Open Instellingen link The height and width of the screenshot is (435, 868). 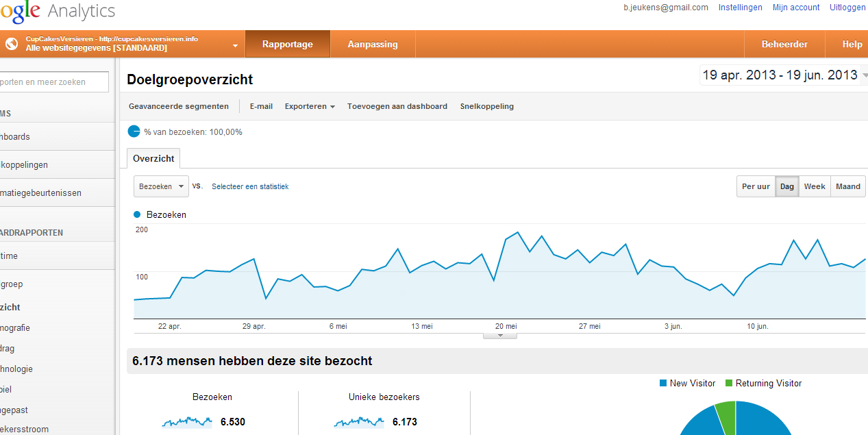click(741, 8)
